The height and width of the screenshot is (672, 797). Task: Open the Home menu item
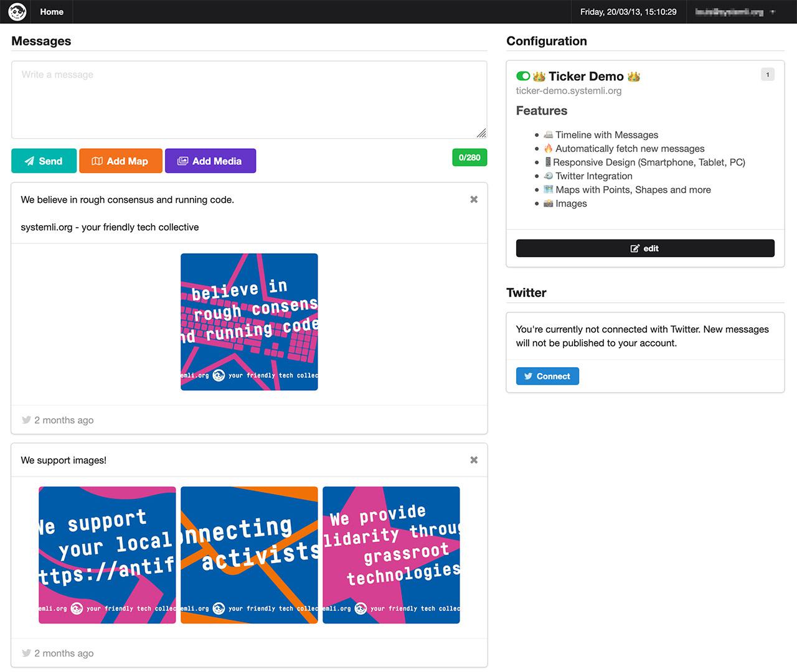pyautogui.click(x=52, y=12)
